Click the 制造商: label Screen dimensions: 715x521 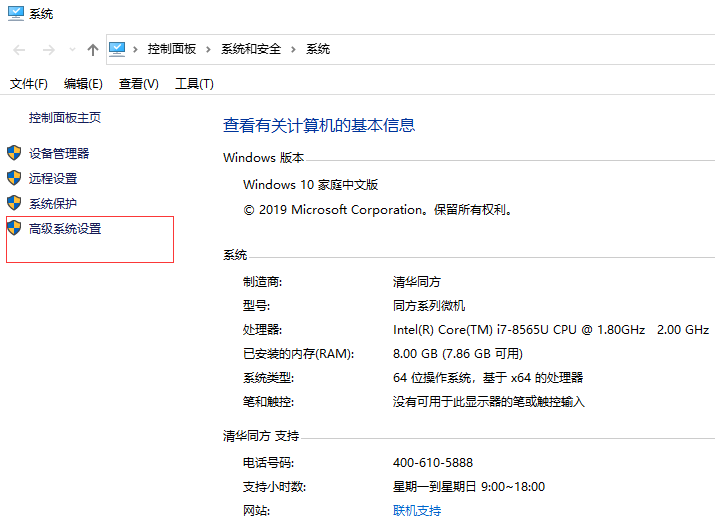(x=263, y=282)
